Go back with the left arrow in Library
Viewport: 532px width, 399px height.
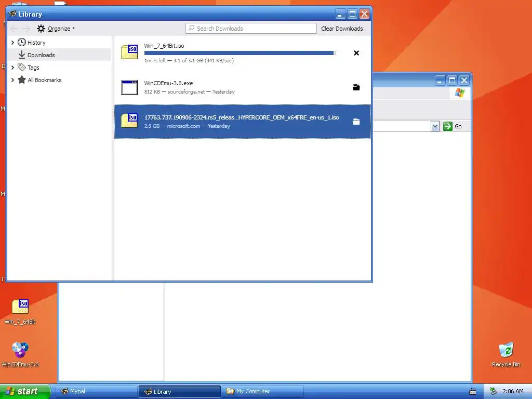coord(15,29)
